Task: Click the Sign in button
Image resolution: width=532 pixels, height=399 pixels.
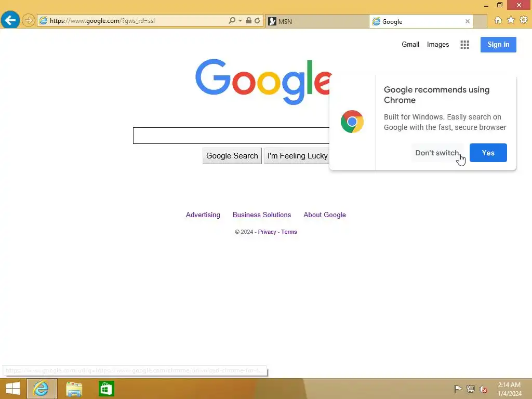Action: tap(498, 45)
